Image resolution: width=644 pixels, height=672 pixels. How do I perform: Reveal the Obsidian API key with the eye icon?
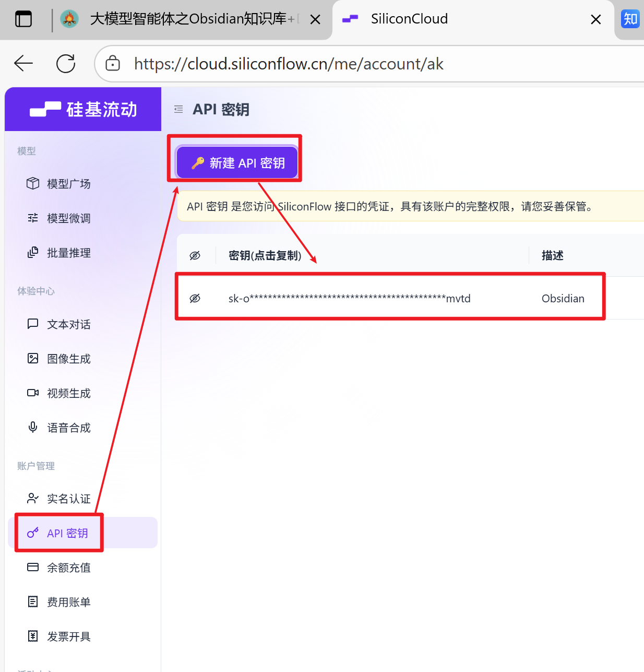195,298
